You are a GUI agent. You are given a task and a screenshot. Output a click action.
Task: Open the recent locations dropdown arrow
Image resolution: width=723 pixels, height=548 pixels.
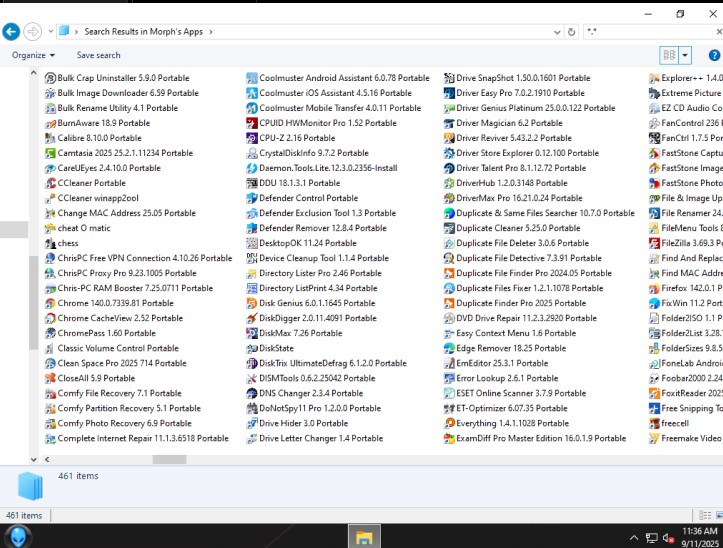(51, 32)
